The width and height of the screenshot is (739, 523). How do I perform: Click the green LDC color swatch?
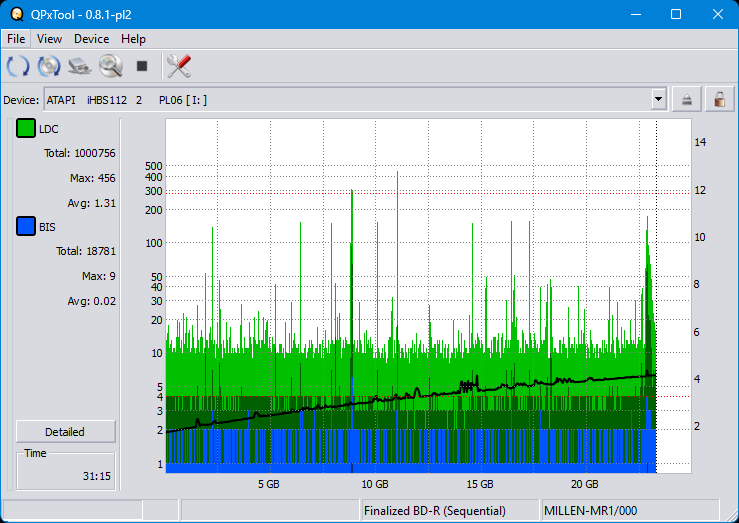point(26,129)
